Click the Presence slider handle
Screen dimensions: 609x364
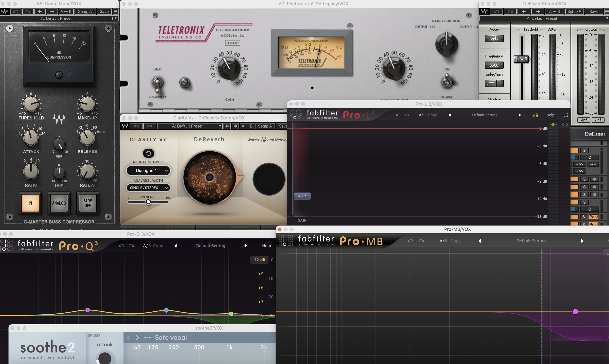pyautogui.click(x=148, y=202)
